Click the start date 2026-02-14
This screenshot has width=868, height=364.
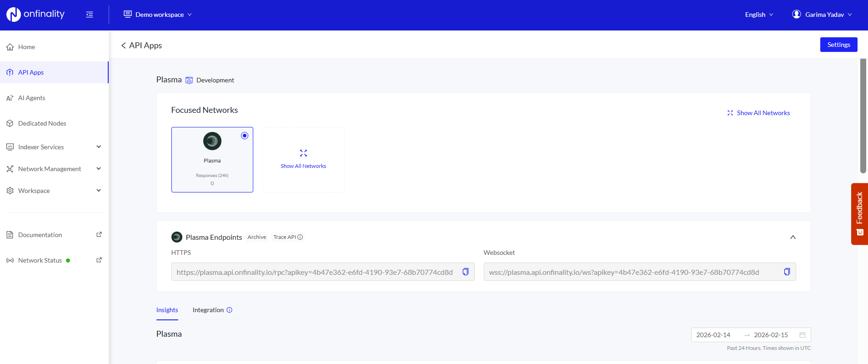coord(713,335)
